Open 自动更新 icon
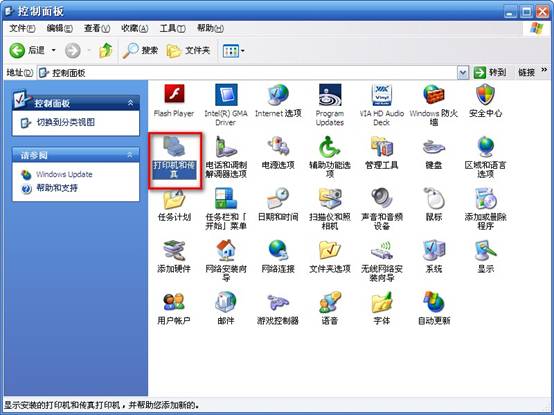Screen dimensions: 554x415 [x=434, y=308]
